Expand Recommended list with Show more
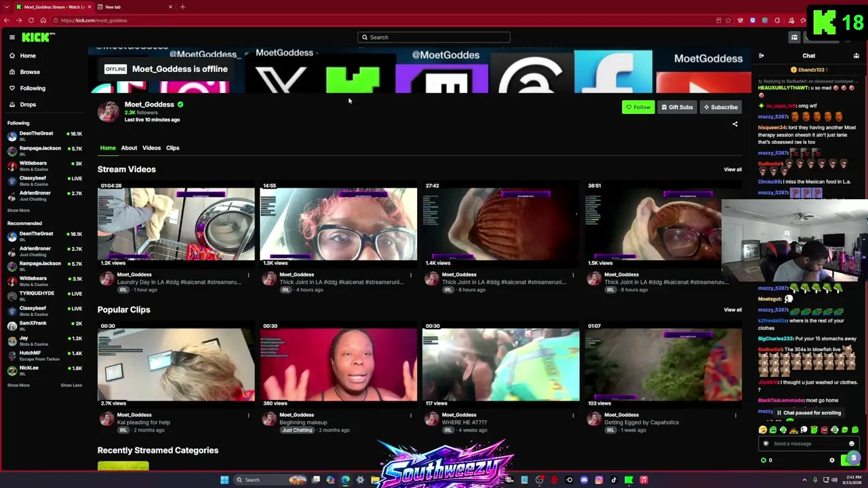Screen dimensions: 868x488 [x=18, y=386]
